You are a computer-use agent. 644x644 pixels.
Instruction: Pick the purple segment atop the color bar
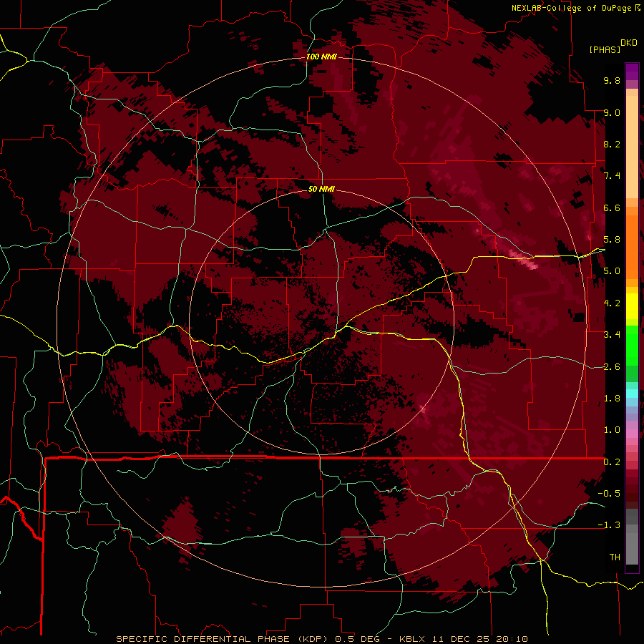click(632, 72)
